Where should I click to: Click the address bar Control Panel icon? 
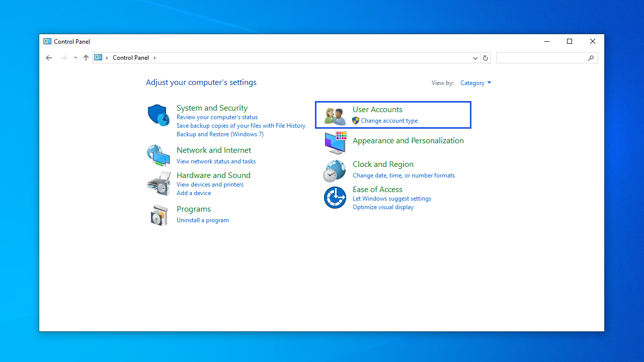99,58
